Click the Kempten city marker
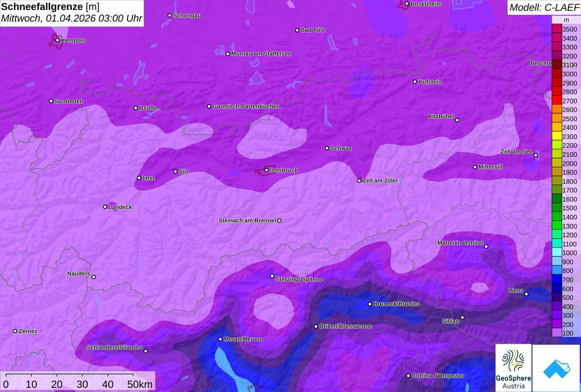The height and width of the screenshot is (392, 581). pos(57,40)
